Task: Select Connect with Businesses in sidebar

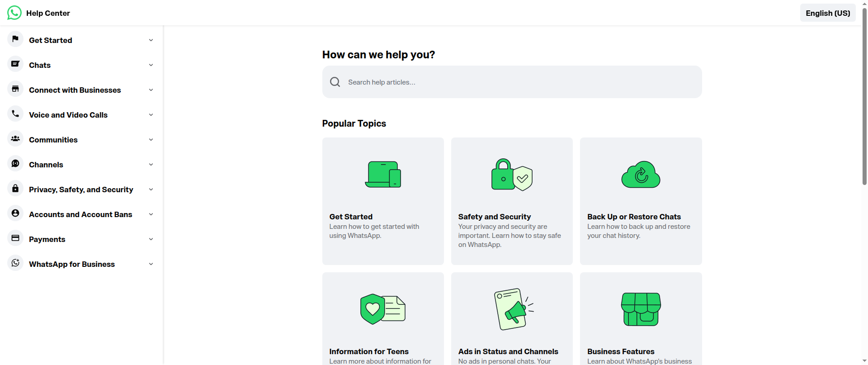Action: [x=75, y=90]
